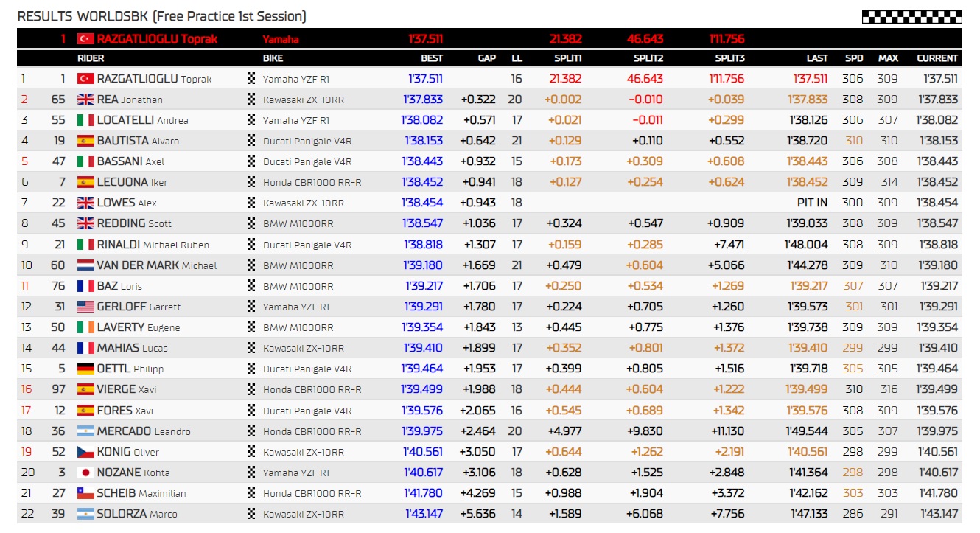
Task: Click BMW M1000RR in Laverty's row
Action: click(x=298, y=327)
